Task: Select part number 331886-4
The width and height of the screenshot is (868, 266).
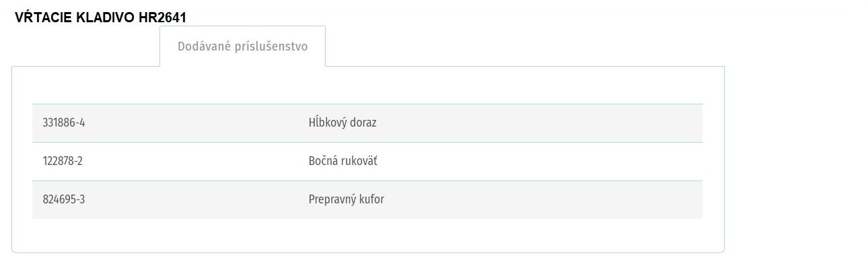Action: coord(64,123)
